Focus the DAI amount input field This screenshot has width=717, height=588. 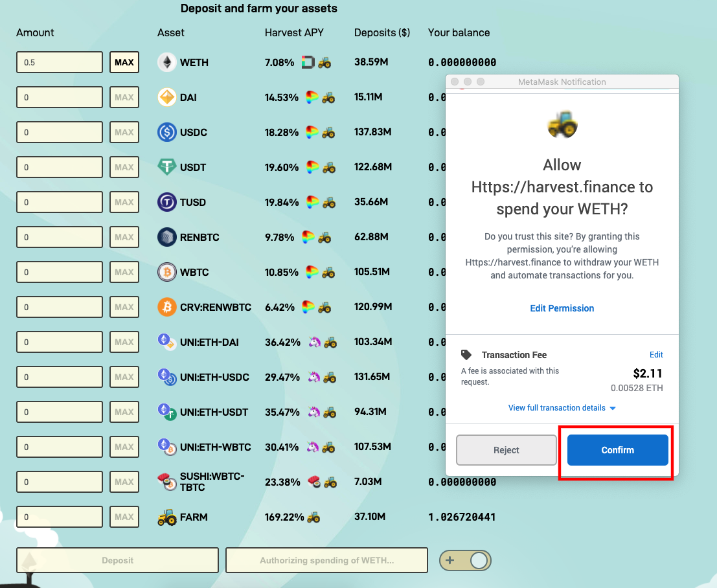click(x=60, y=97)
